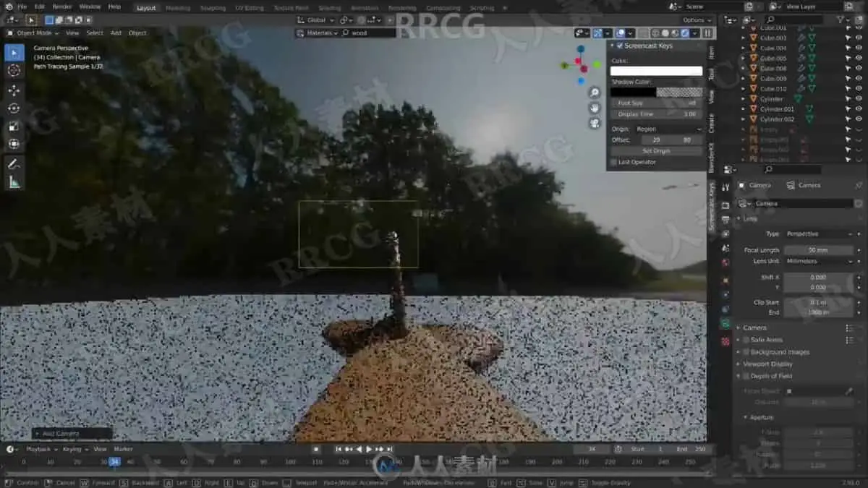Click the pan view hand icon
This screenshot has height=488, width=868.
click(595, 108)
